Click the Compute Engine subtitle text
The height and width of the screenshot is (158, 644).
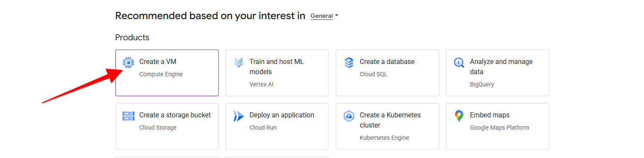161,74
